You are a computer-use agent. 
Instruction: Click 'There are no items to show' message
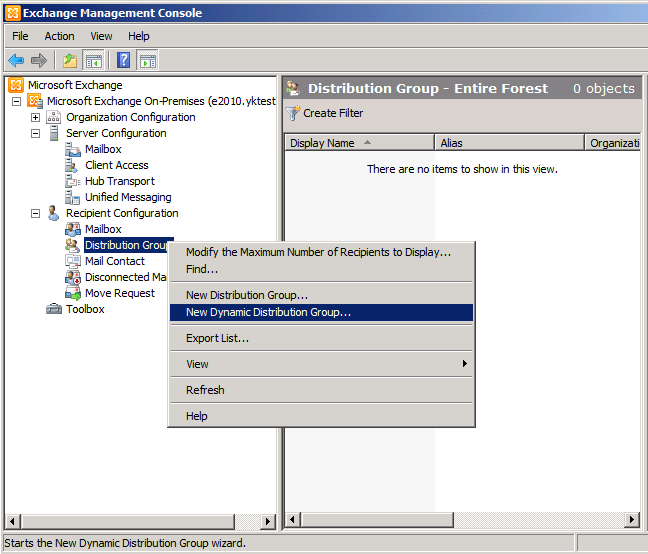(462, 169)
